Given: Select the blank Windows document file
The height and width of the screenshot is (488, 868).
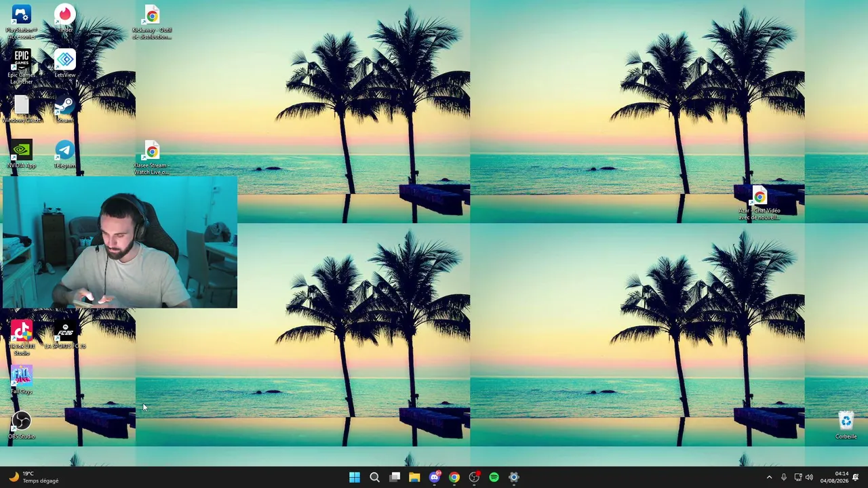Looking at the screenshot, I should (x=22, y=110).
